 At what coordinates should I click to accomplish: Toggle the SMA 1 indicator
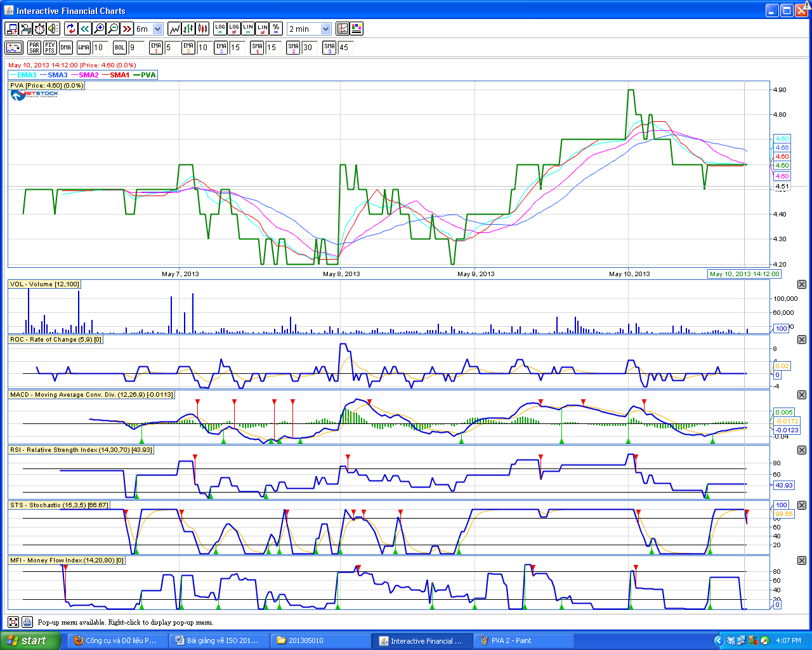[257, 48]
